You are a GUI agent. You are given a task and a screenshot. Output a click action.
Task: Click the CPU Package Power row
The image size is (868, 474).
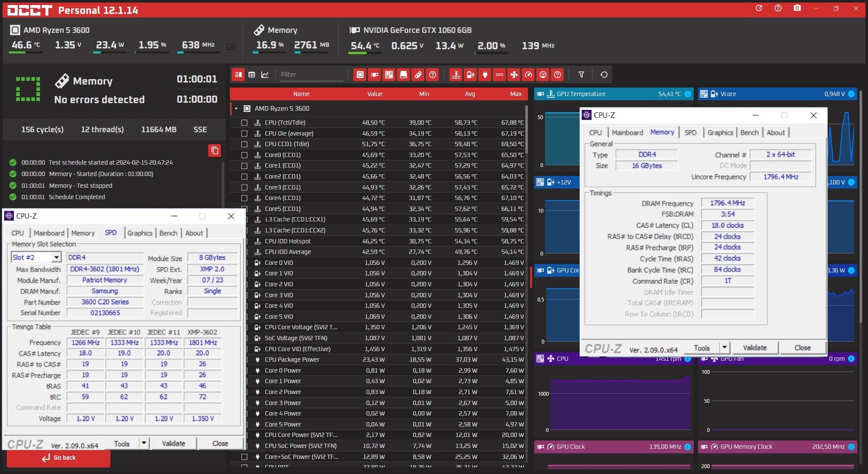point(378,359)
